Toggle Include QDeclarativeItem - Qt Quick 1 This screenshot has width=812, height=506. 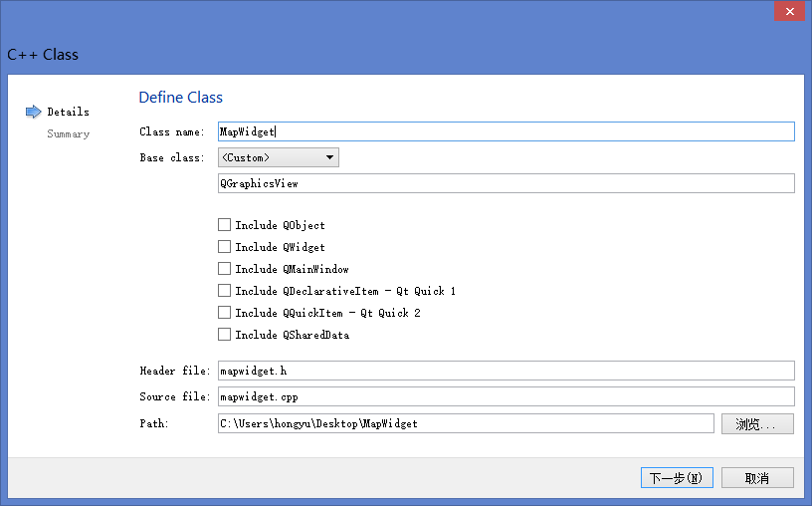(x=225, y=291)
